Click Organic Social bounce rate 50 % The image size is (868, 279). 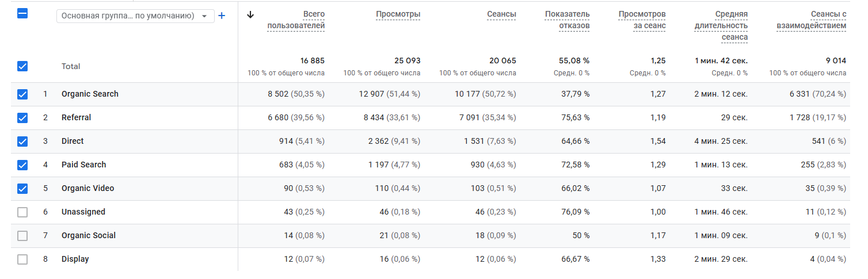[580, 235]
